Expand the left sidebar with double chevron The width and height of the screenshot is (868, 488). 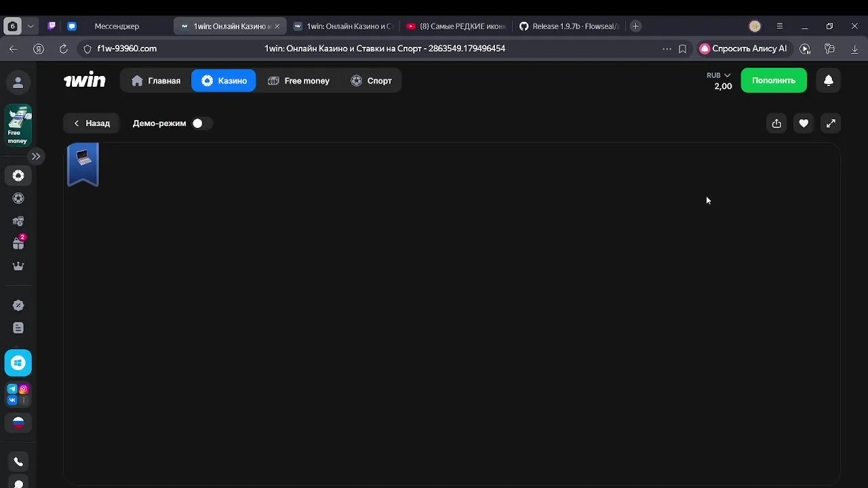click(x=36, y=157)
